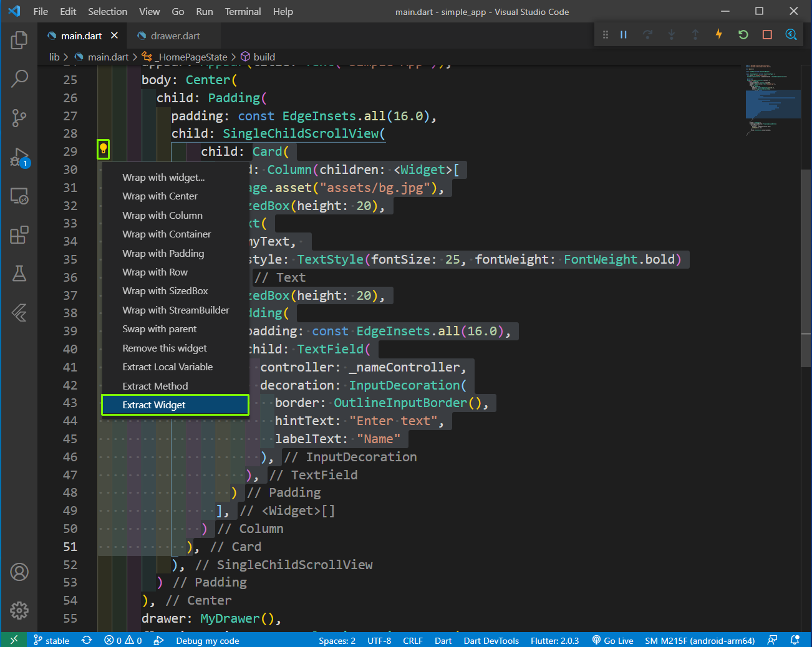Choose Wrap with SizedBox action

[x=175, y=291]
